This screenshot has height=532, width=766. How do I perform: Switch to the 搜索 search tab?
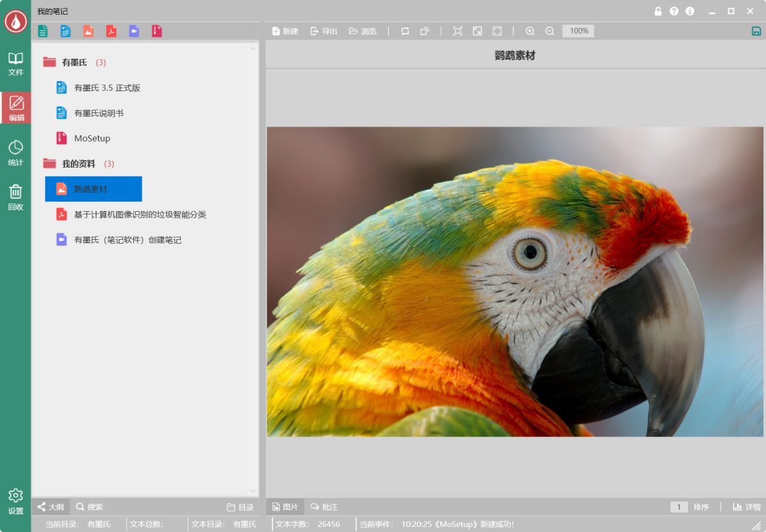coord(89,507)
